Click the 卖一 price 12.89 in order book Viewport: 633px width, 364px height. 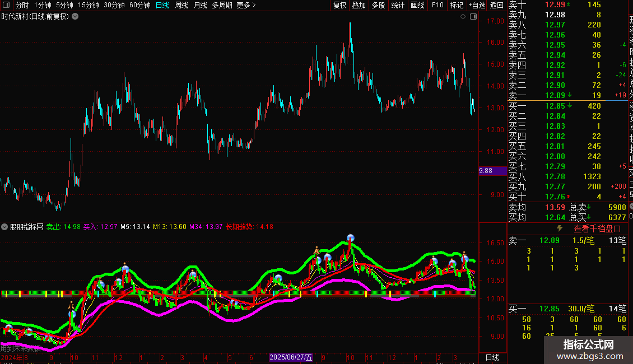pos(555,95)
